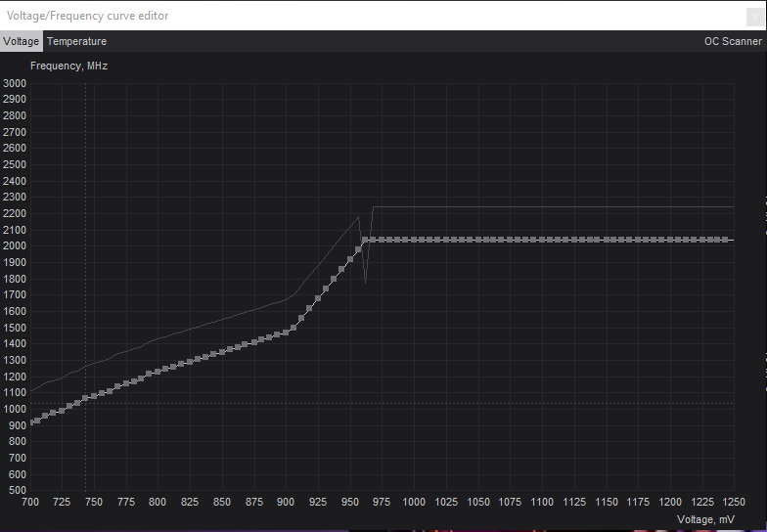Click the 3000 label on frequency axis
This screenshot has height=532, width=767.
click(x=15, y=83)
